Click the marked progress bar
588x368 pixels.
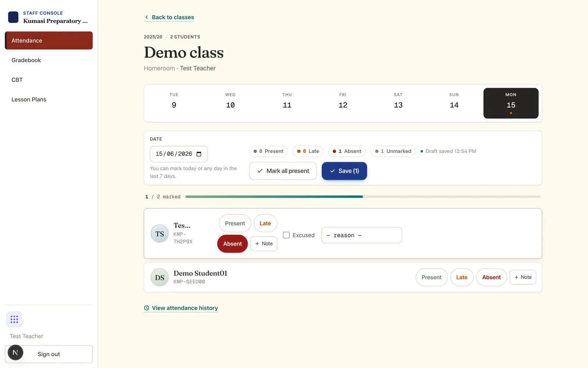point(363,197)
